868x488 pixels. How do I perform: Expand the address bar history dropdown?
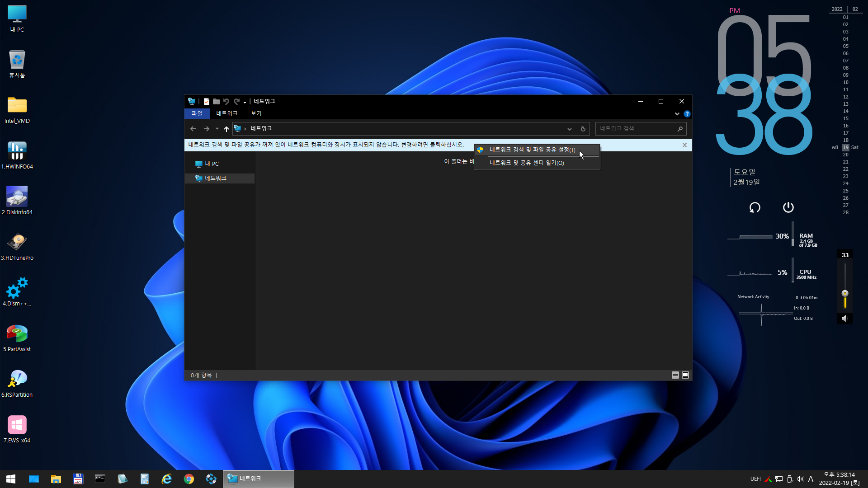click(x=570, y=129)
